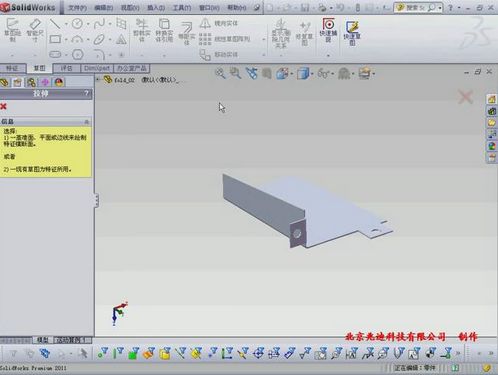
Task: Open help for the 拉伸 PropertyManager
Action: click(86, 93)
